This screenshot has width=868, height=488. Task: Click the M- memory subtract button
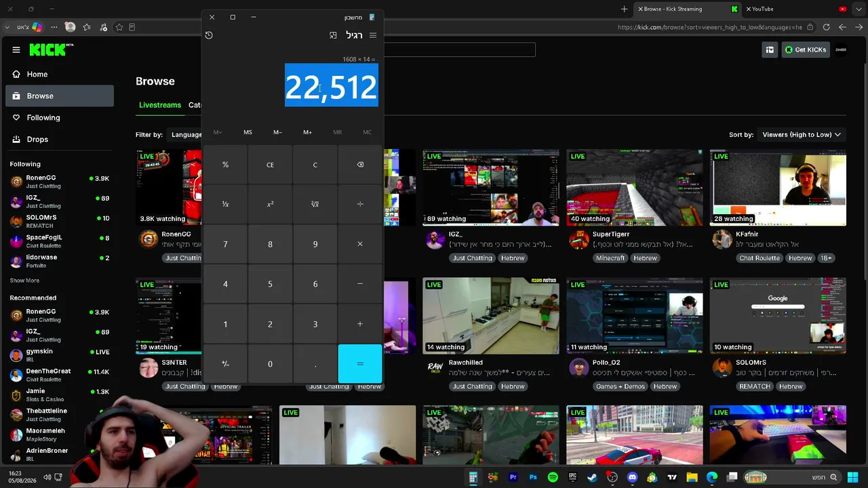[x=277, y=132]
